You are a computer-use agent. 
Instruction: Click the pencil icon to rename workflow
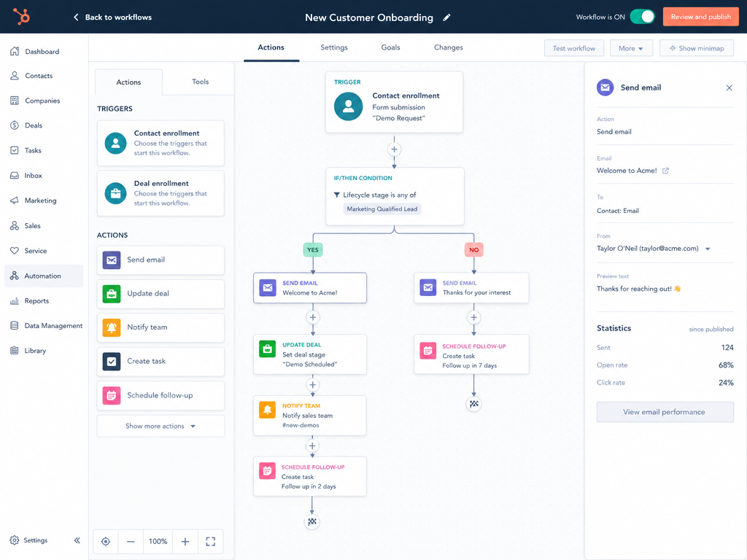point(446,17)
